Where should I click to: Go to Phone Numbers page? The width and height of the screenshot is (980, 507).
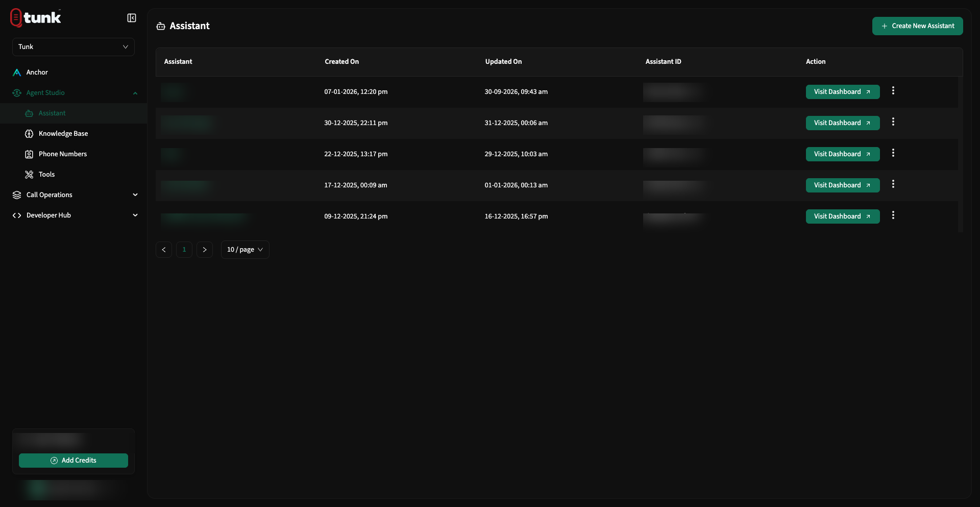63,154
